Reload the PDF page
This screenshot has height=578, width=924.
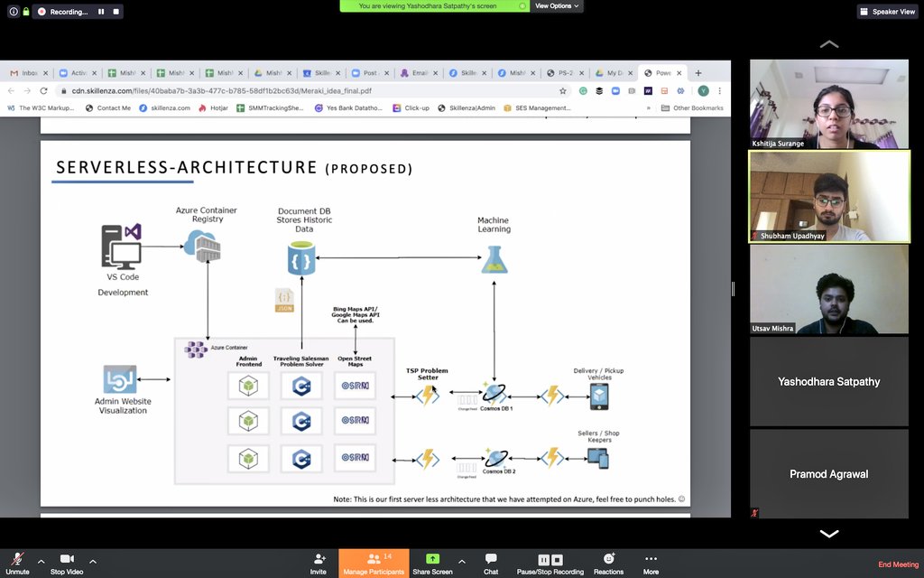43,91
